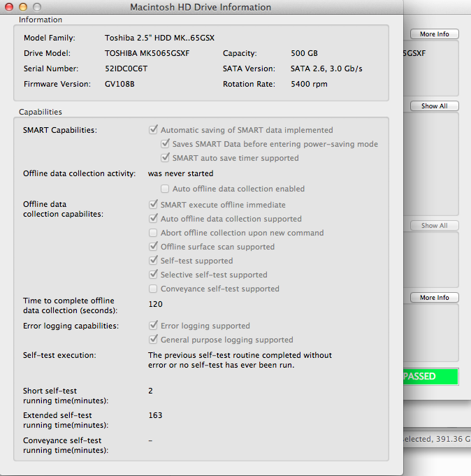Viewport: 471px width, 476px height.
Task: Click the 'was never started' status text
Action: (180, 173)
